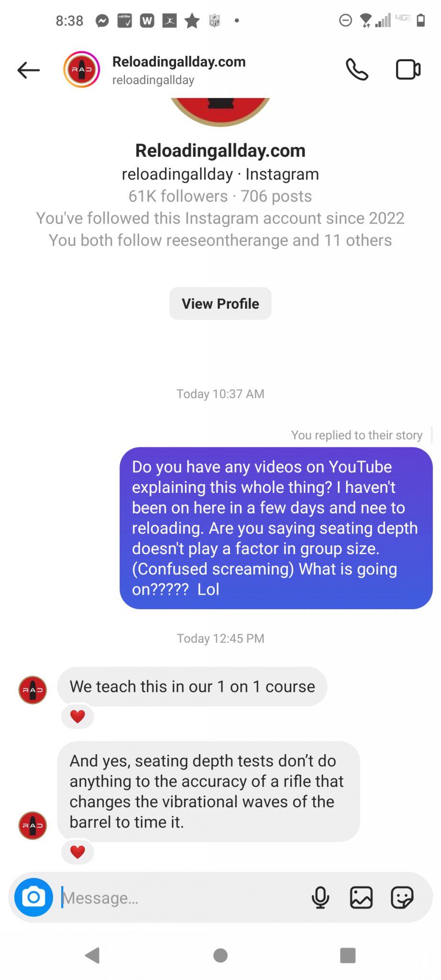
Task: Tap Android recent apps square
Action: (348, 956)
